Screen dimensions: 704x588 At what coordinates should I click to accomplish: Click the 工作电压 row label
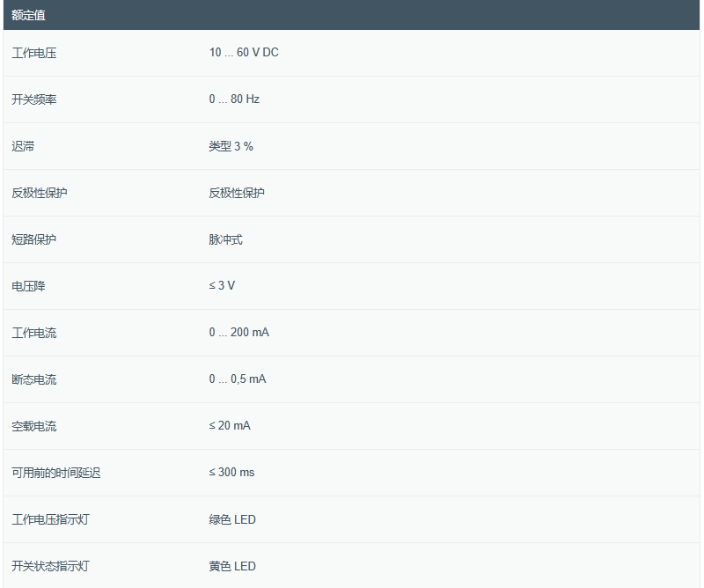[34, 53]
